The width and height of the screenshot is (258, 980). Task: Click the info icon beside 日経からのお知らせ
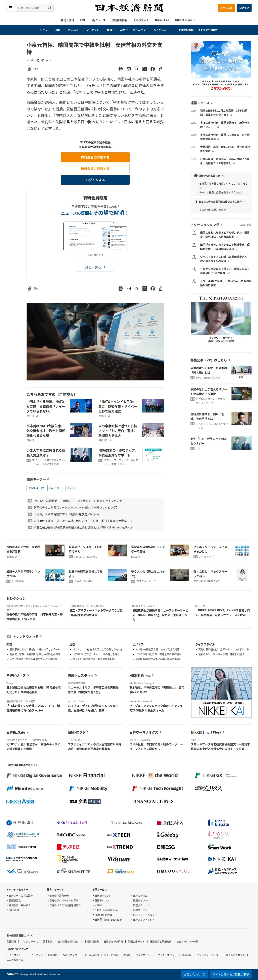pos(196,176)
